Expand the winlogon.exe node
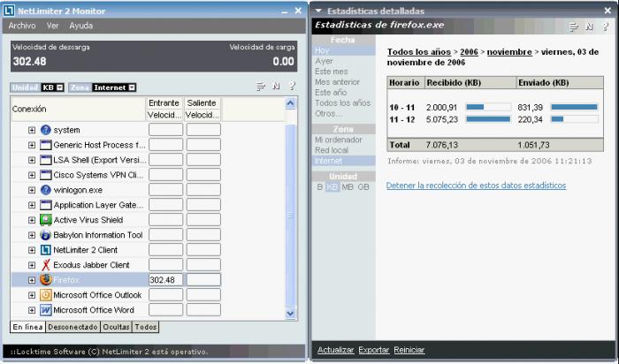The image size is (619, 364). [32, 190]
